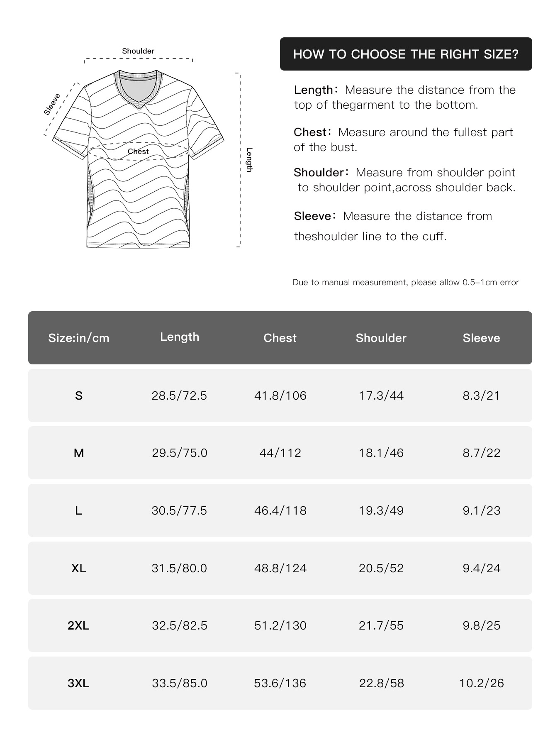Image resolution: width=560 pixels, height=747 pixels.
Task: Click the Chest label on the shirt diagram
Action: (x=138, y=151)
